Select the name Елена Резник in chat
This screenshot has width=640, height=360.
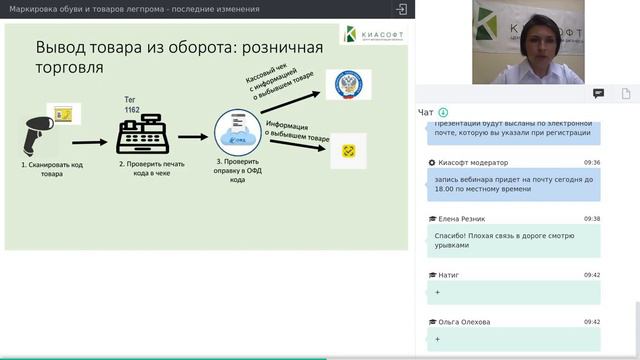[x=462, y=219]
